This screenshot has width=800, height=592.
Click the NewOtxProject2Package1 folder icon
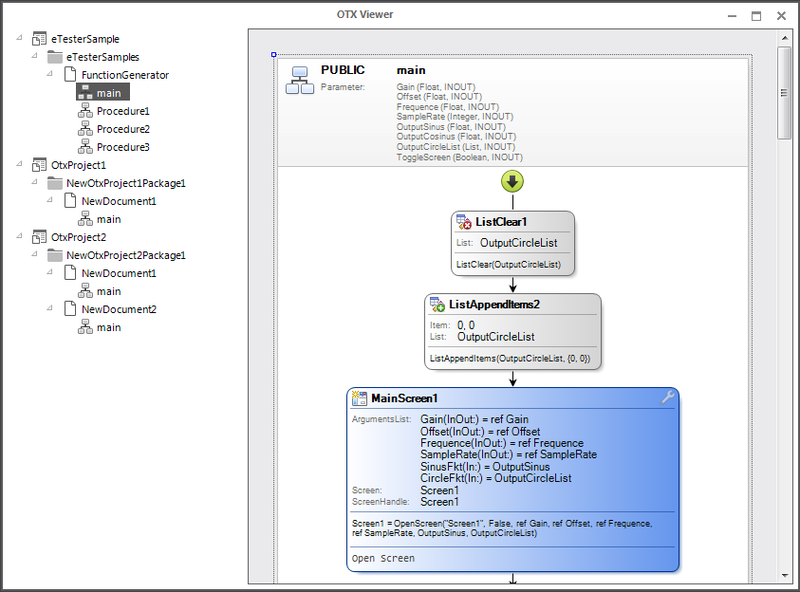[55, 255]
